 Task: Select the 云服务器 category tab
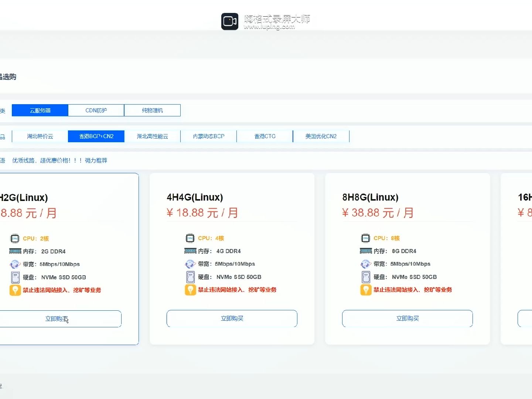point(40,110)
